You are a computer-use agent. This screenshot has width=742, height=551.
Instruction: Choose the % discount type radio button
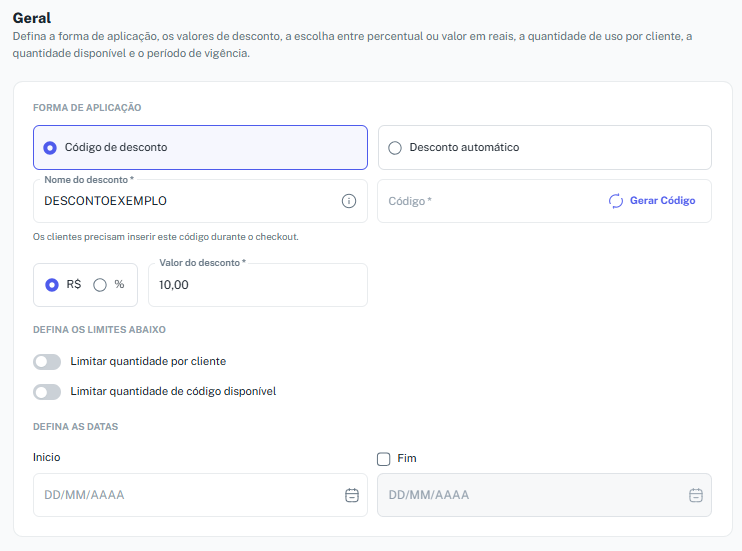pos(100,285)
